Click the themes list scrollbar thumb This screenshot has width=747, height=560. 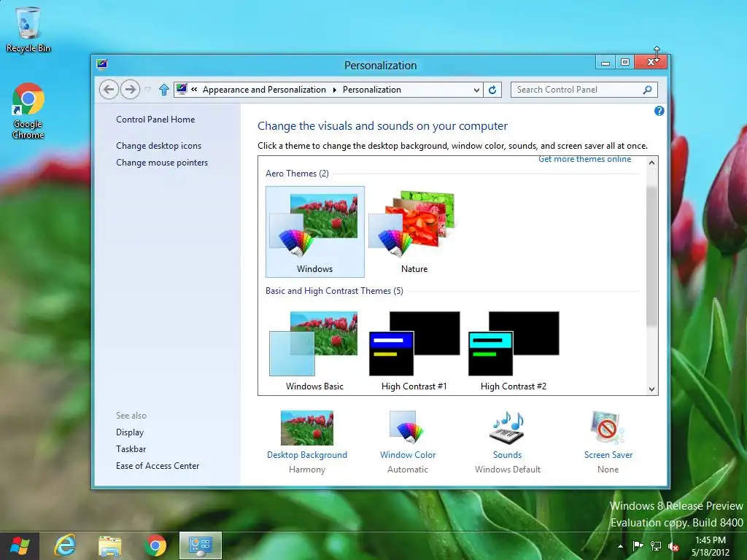[651, 256]
